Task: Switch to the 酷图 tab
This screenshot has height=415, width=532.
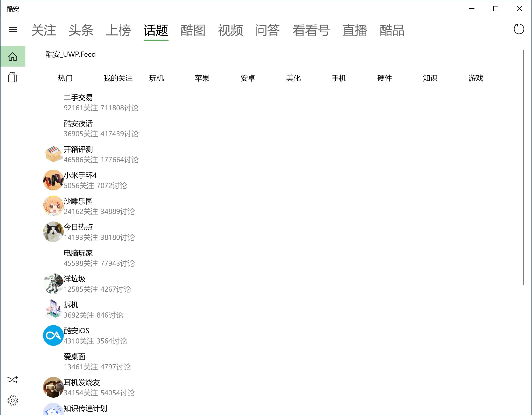Action: click(193, 30)
